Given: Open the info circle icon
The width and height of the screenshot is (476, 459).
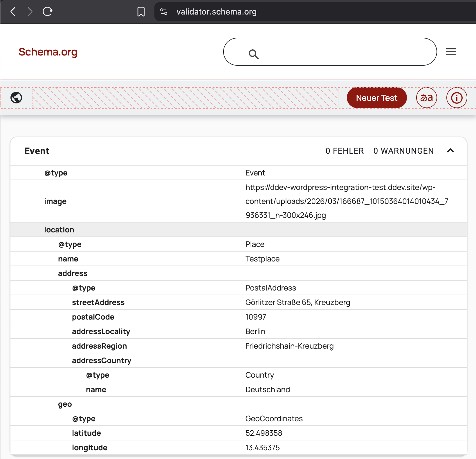Looking at the screenshot, I should pos(457,98).
